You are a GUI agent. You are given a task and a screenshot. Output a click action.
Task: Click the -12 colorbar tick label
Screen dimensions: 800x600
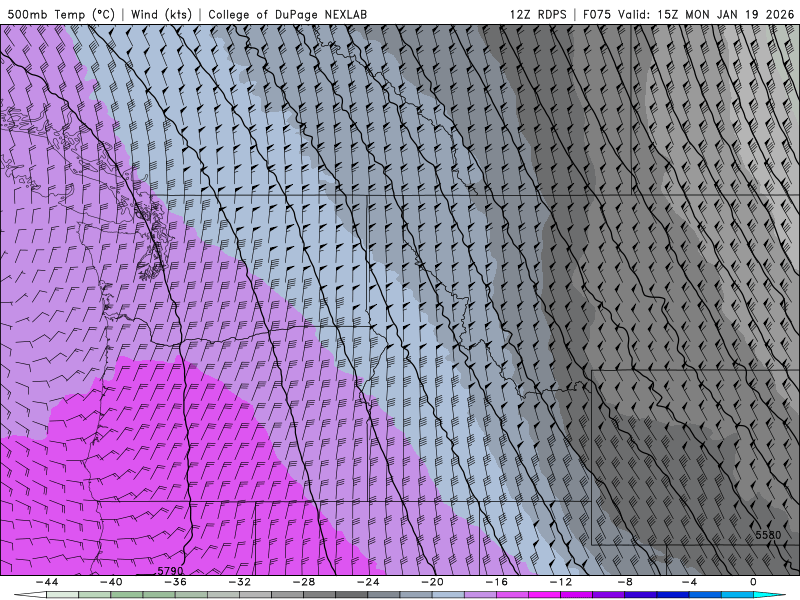click(561, 582)
